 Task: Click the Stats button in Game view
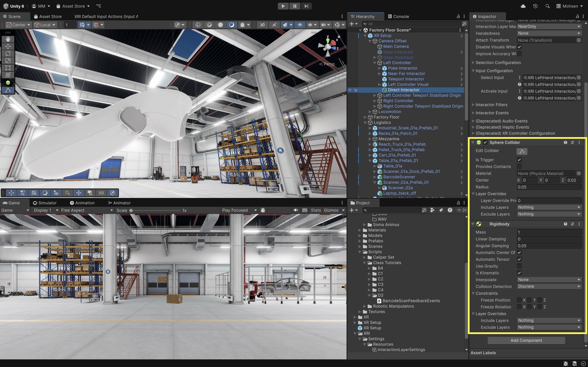pyautogui.click(x=316, y=210)
